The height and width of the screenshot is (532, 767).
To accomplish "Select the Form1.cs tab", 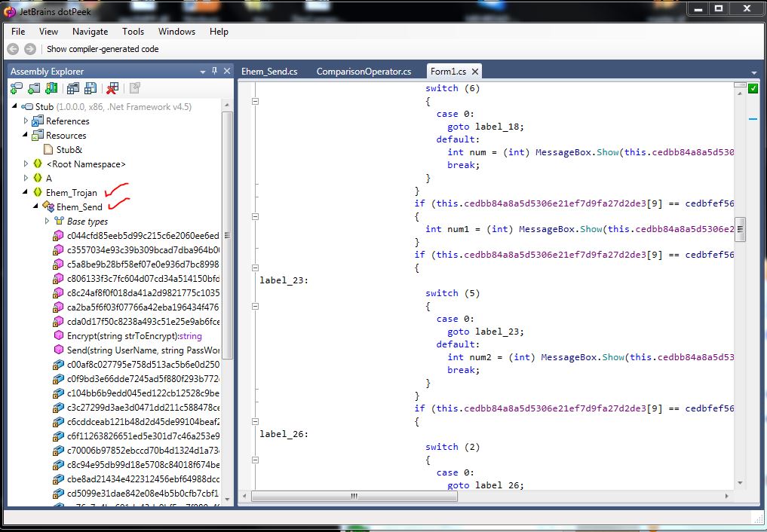I will [x=448, y=72].
